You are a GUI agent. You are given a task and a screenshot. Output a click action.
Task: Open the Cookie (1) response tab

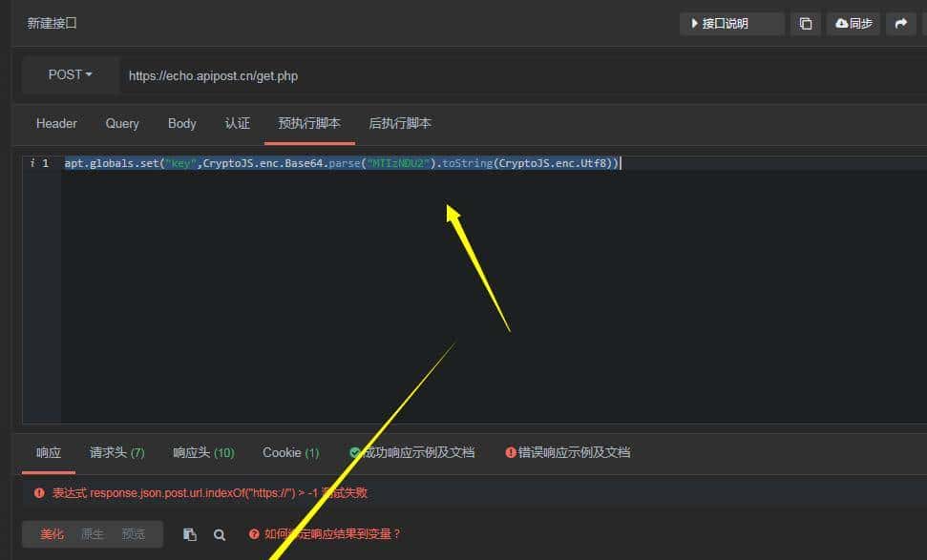coord(290,452)
